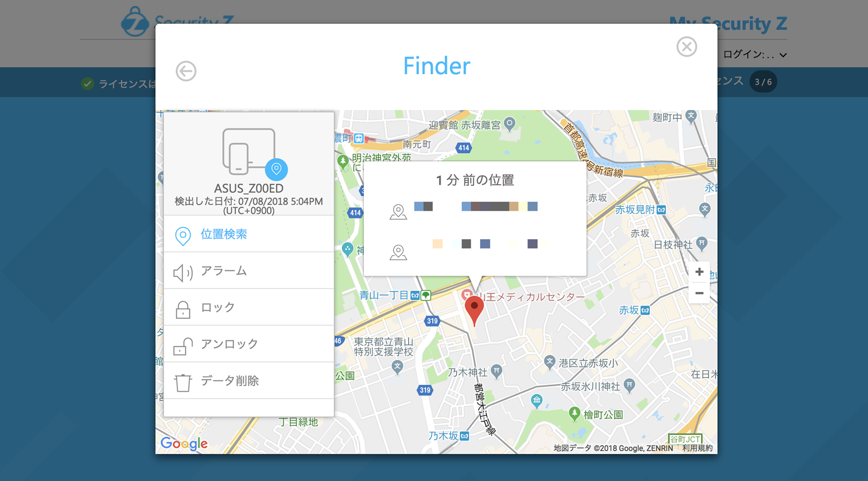Close the Finder dialog
868x481 pixels.
coord(686,47)
